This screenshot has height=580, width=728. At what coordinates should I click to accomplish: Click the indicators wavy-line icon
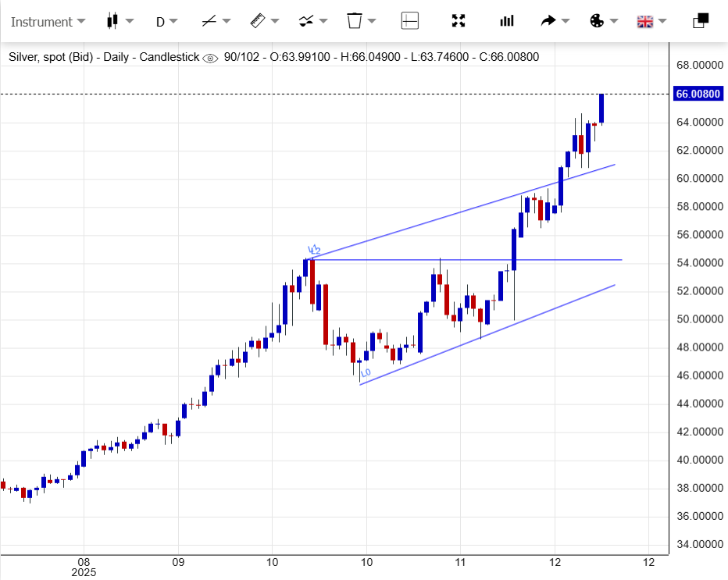click(x=306, y=21)
